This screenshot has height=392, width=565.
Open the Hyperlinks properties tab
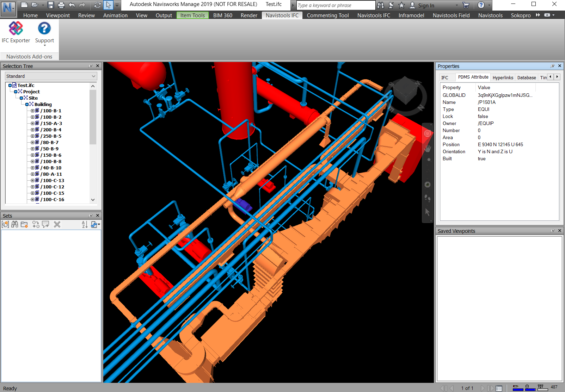[x=503, y=77]
